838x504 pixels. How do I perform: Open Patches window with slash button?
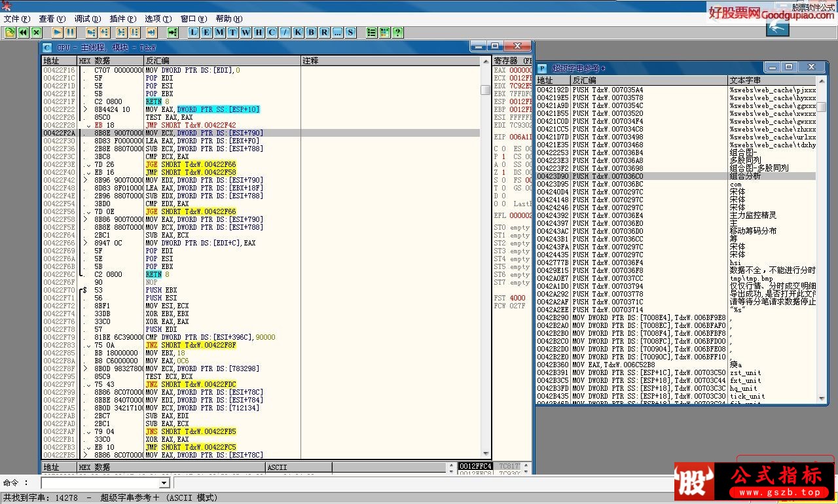[285, 32]
